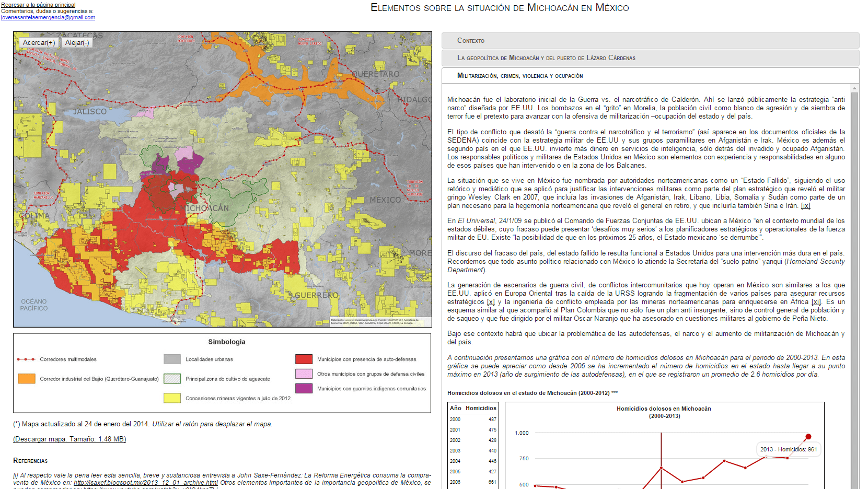This screenshot has height=489, width=868.
Task: Click the 2013 data point on the chart
Action: (808, 437)
